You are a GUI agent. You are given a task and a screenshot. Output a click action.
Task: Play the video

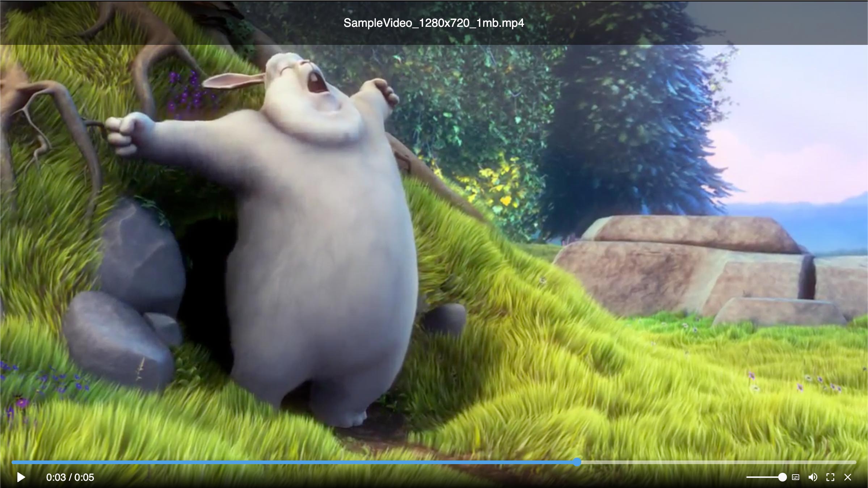21,477
